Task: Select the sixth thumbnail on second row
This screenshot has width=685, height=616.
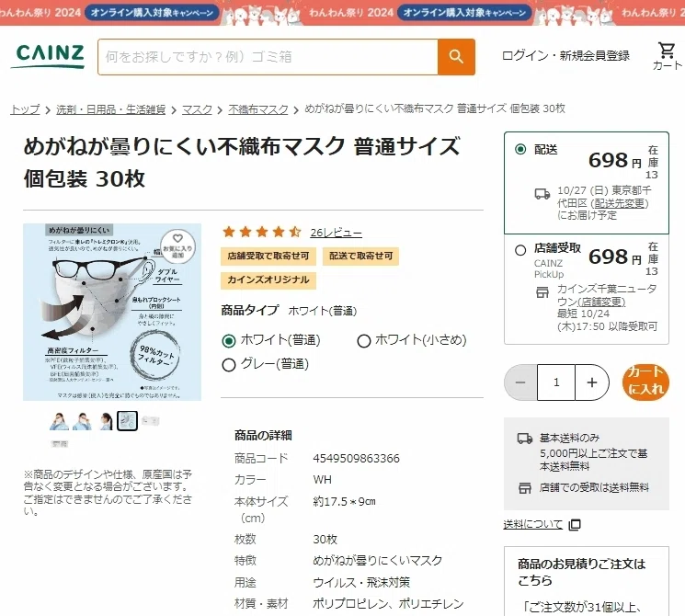Action: 59,444
